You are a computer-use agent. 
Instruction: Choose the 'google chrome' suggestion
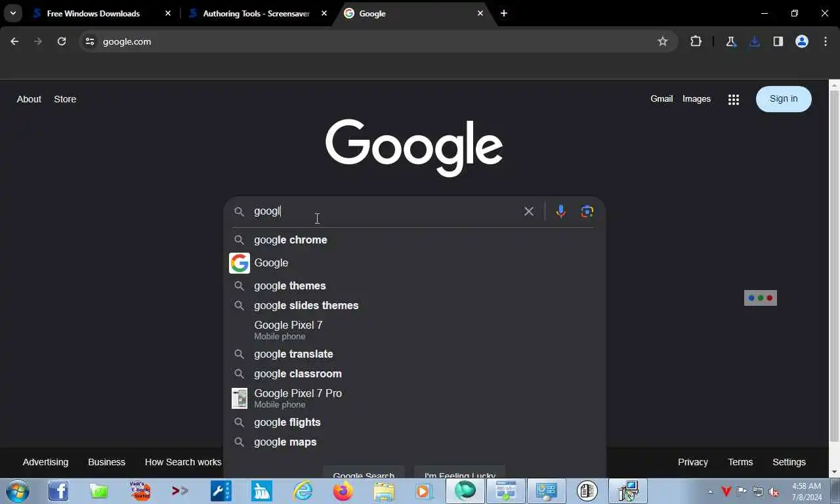coord(414,240)
